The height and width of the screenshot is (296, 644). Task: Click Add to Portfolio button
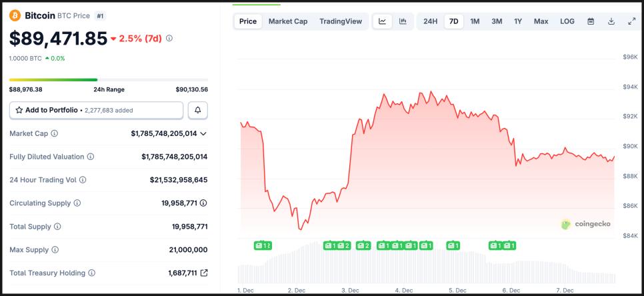(x=96, y=110)
